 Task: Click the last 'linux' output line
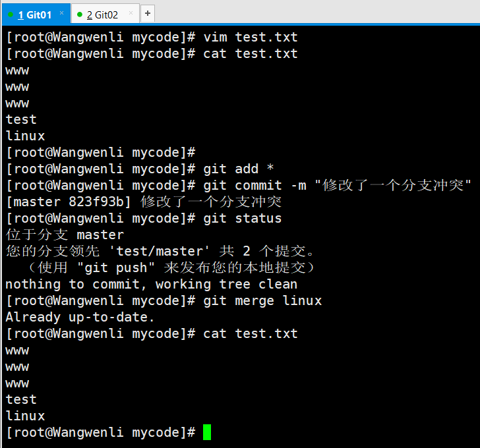pos(26,416)
